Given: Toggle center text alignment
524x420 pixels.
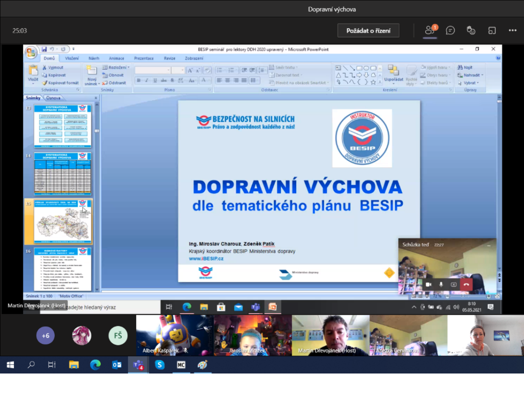Looking at the screenshot, I should (228, 80).
